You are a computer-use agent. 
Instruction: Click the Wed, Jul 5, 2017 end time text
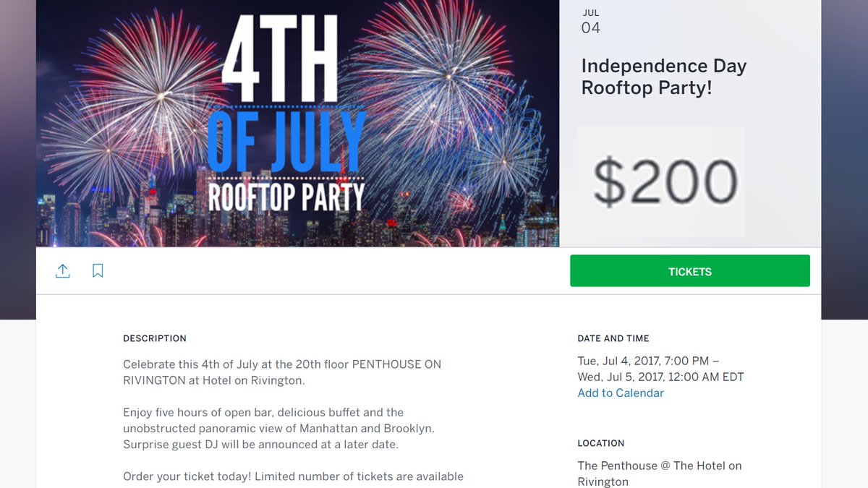660,377
